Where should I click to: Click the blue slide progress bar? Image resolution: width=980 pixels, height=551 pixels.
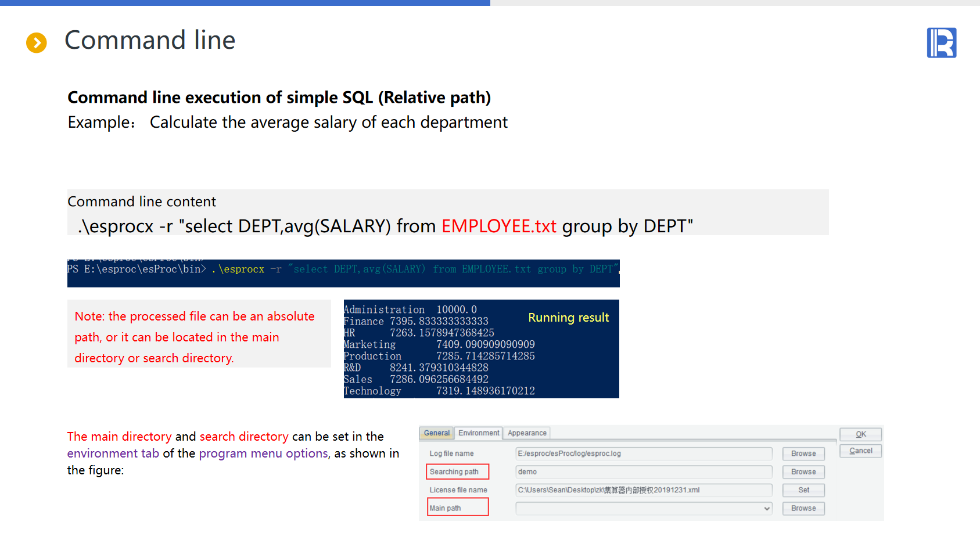pos(245,3)
